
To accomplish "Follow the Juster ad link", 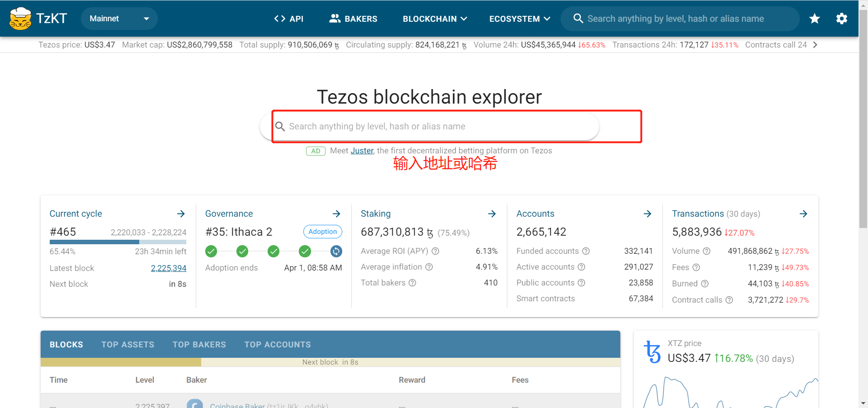I will [362, 151].
